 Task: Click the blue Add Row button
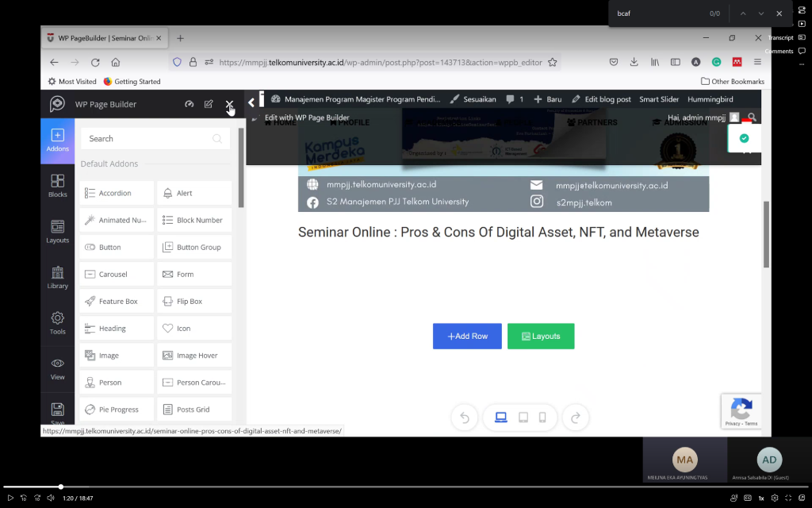click(x=467, y=336)
